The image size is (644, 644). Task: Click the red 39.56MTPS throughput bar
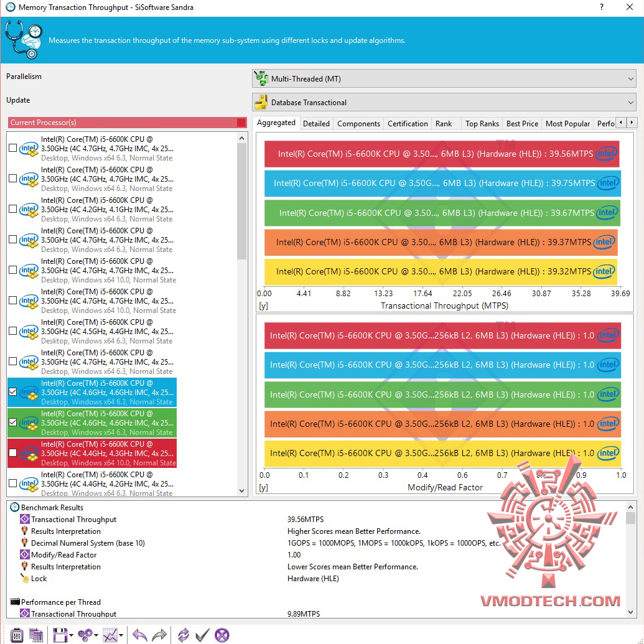pyautogui.click(x=442, y=154)
